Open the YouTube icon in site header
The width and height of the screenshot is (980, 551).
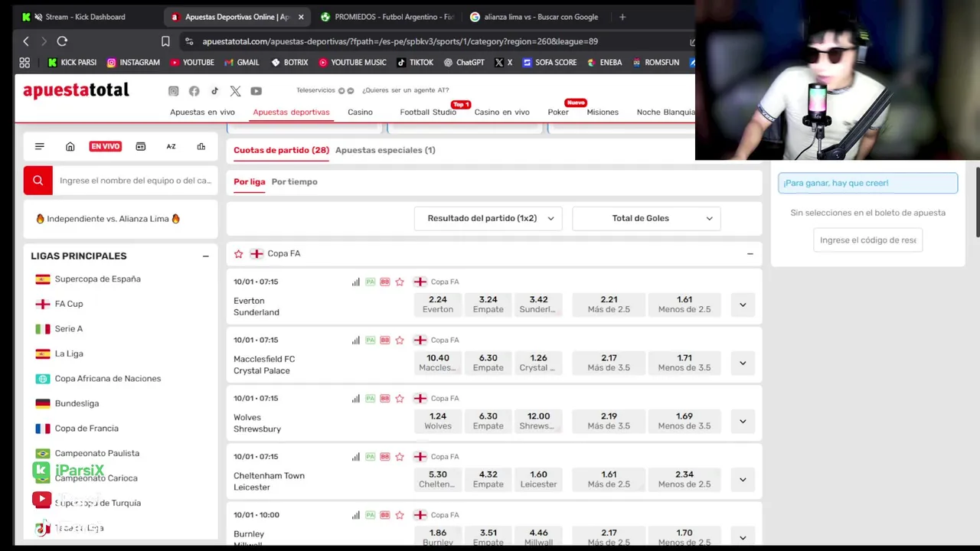(x=256, y=91)
